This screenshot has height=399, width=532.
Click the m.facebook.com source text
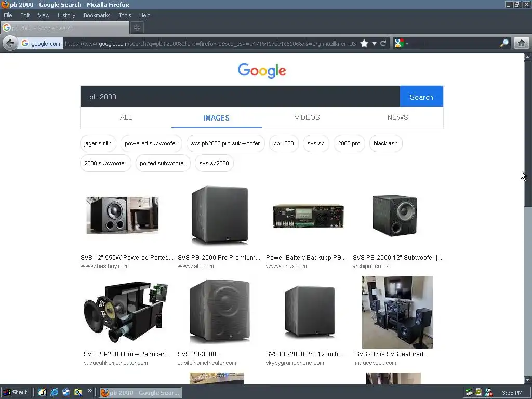(376, 363)
